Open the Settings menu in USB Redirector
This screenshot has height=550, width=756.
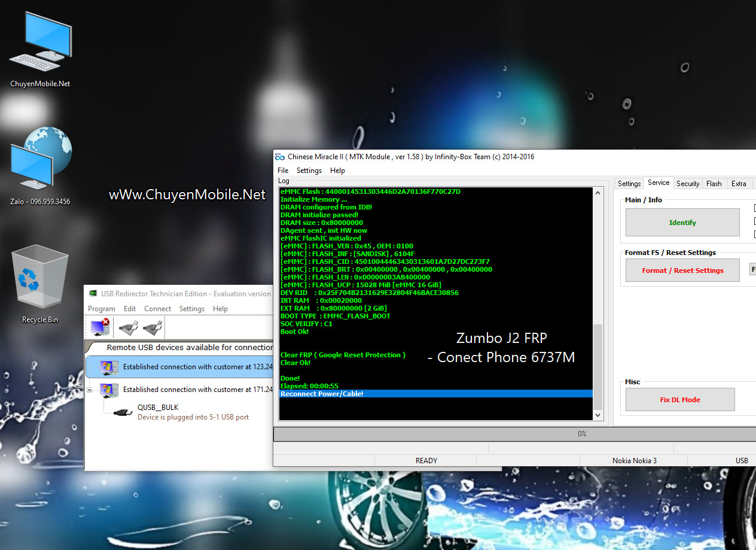(x=192, y=309)
